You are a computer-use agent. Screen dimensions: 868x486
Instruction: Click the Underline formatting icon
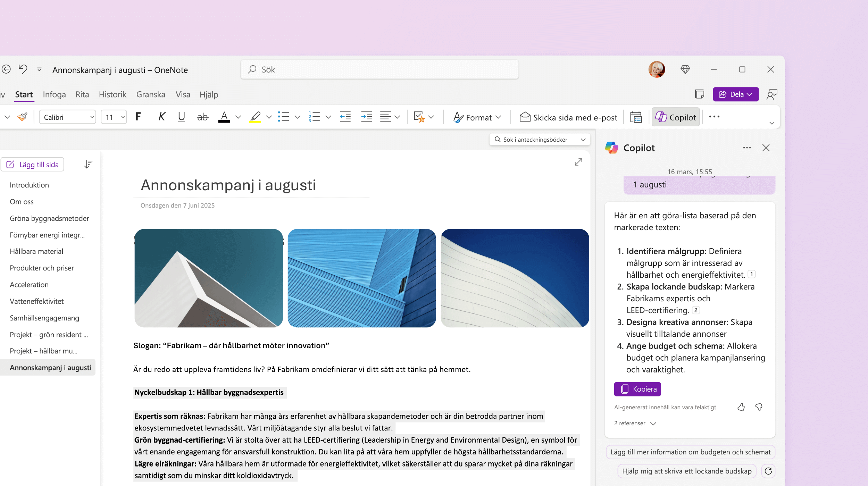[x=181, y=117]
